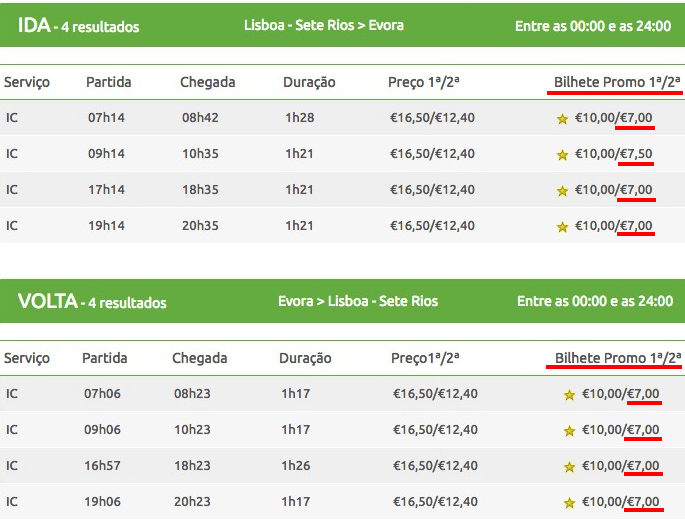Click Bilhete Promo column header in IDA table
Screen dimensions: 685x523
coord(617,82)
